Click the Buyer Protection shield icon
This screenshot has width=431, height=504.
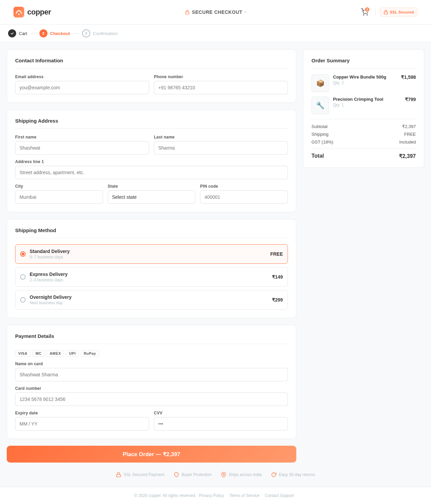(x=176, y=475)
